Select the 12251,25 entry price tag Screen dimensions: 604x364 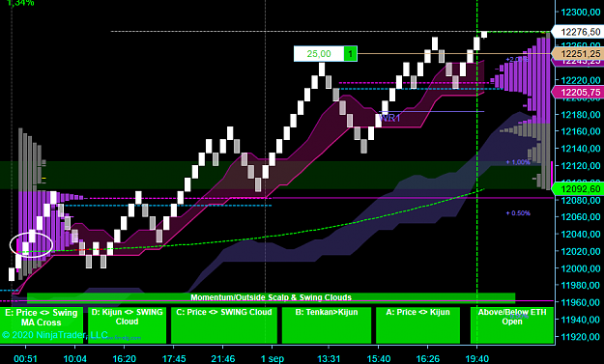(577, 54)
